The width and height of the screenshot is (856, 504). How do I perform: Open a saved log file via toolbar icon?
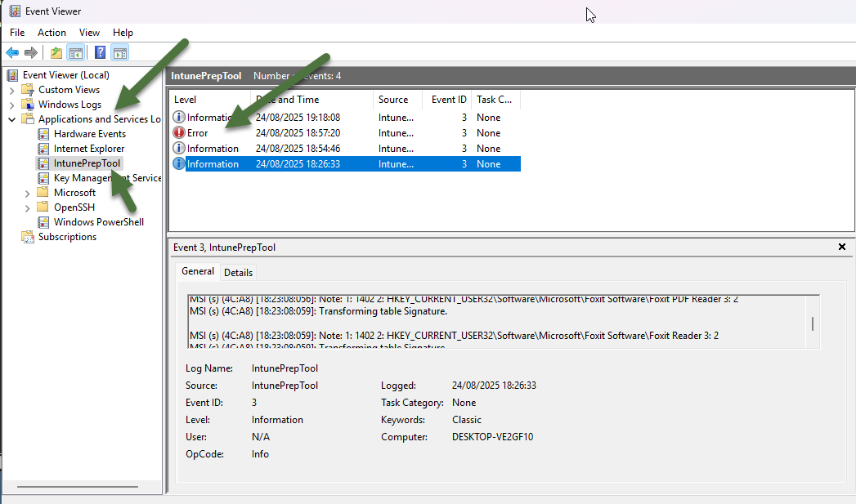(x=55, y=51)
